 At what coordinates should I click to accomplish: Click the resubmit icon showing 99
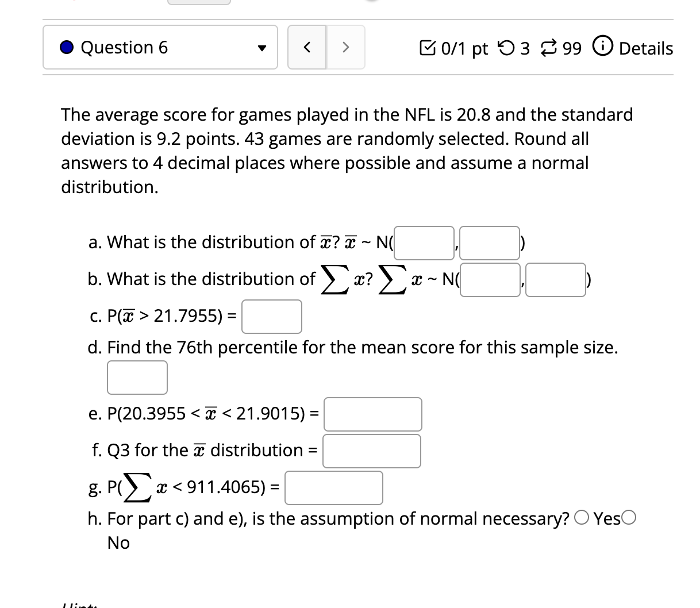(550, 48)
